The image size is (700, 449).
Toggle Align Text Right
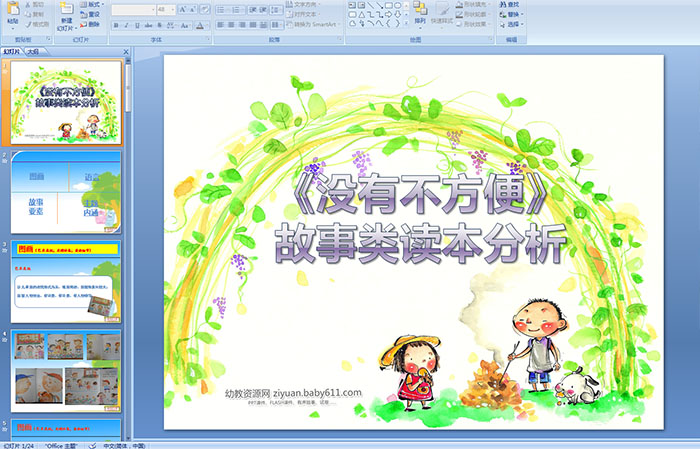[x=242, y=25]
